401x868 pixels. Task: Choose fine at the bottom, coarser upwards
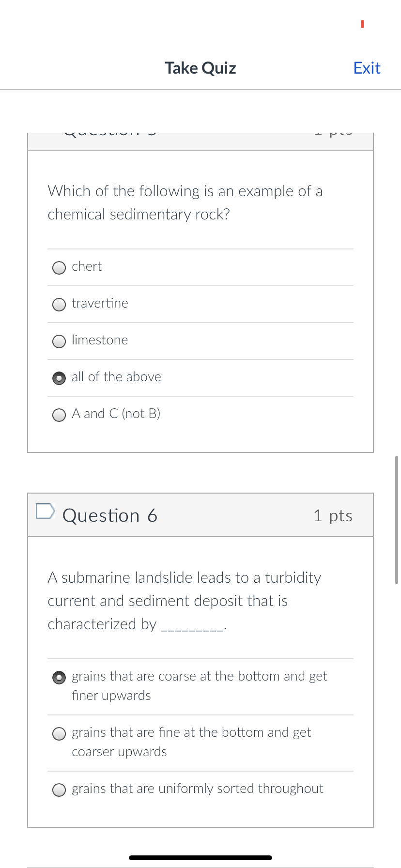(x=59, y=734)
